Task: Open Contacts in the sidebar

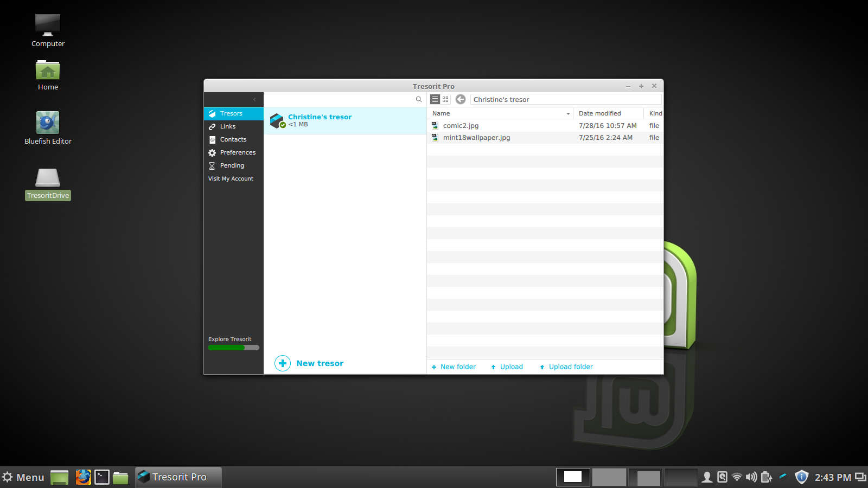Action: [x=233, y=139]
